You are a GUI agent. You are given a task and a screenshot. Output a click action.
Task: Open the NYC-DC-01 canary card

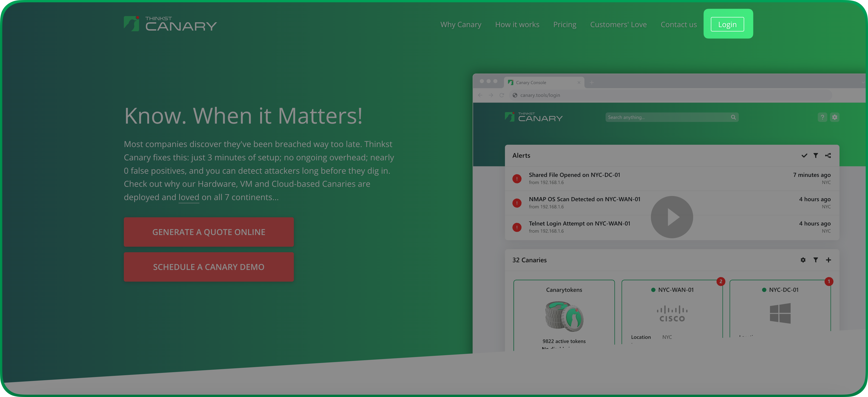pyautogui.click(x=780, y=308)
